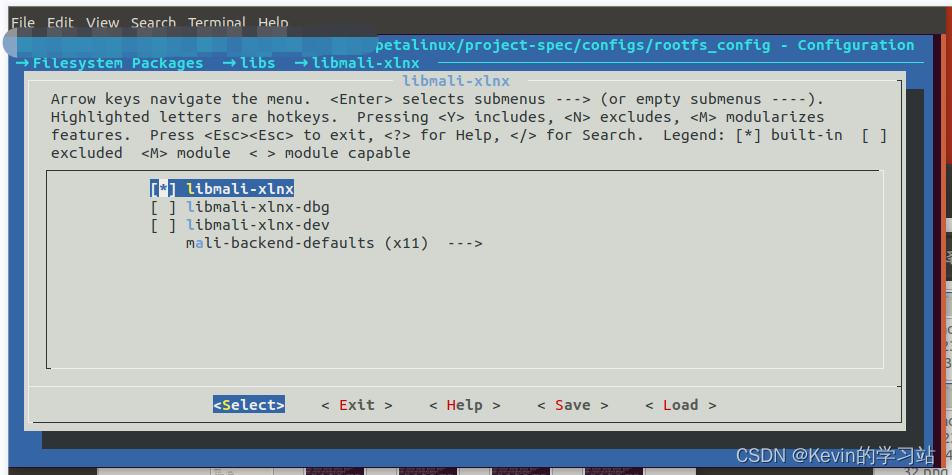Open the File menu
Image resolution: width=952 pixels, height=475 pixels.
click(x=22, y=23)
